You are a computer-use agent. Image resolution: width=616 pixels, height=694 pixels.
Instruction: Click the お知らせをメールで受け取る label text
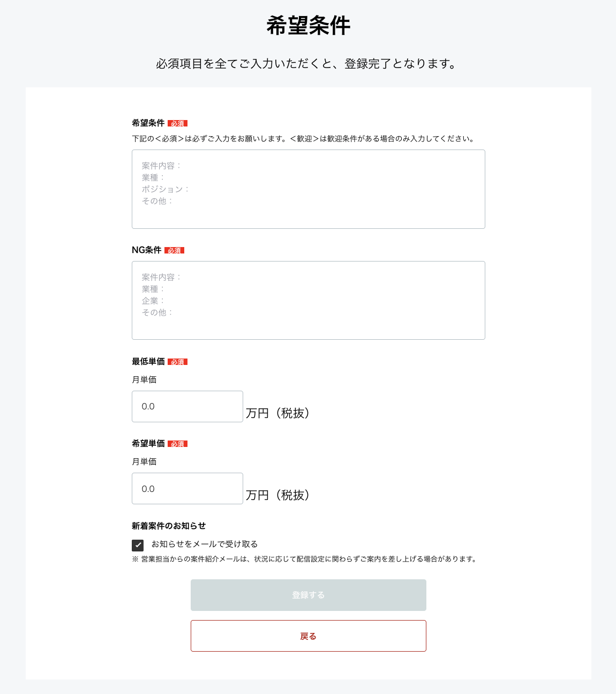click(204, 544)
